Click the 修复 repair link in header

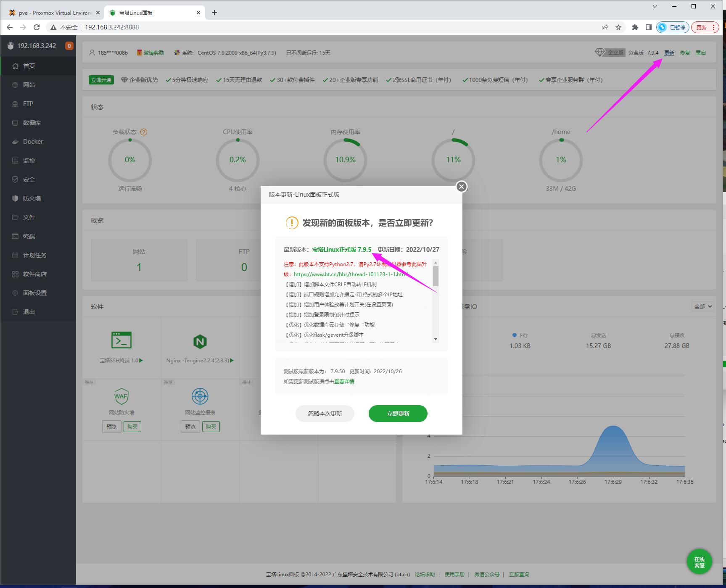pyautogui.click(x=685, y=53)
